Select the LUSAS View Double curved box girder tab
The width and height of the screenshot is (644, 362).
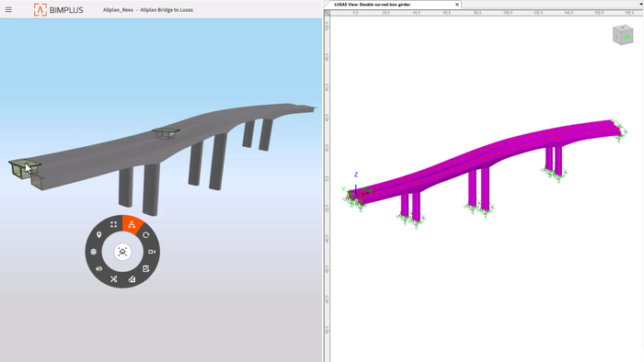372,5
